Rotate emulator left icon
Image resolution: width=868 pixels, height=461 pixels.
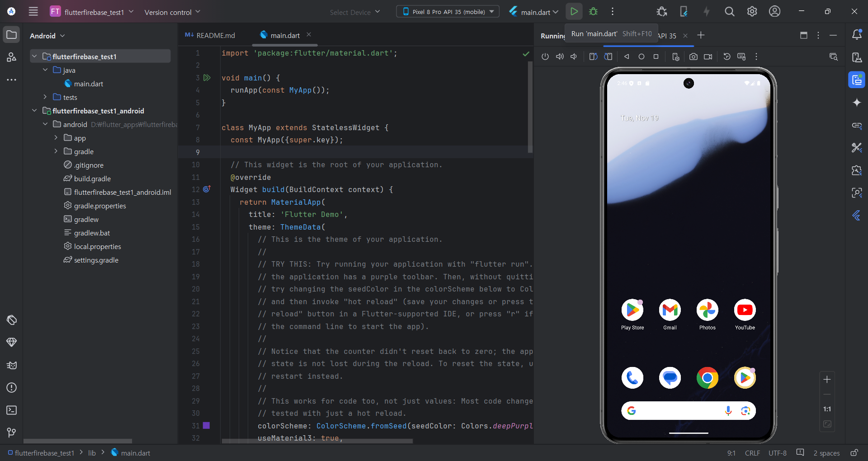(594, 56)
